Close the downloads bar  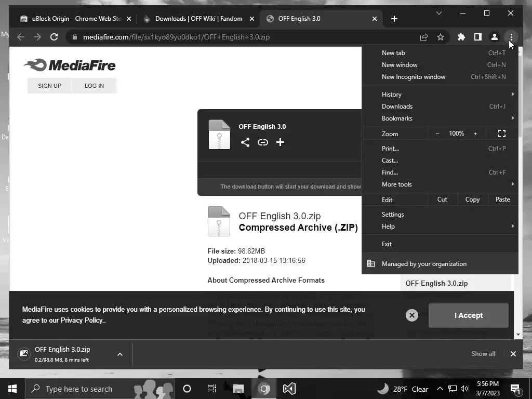[513, 354]
